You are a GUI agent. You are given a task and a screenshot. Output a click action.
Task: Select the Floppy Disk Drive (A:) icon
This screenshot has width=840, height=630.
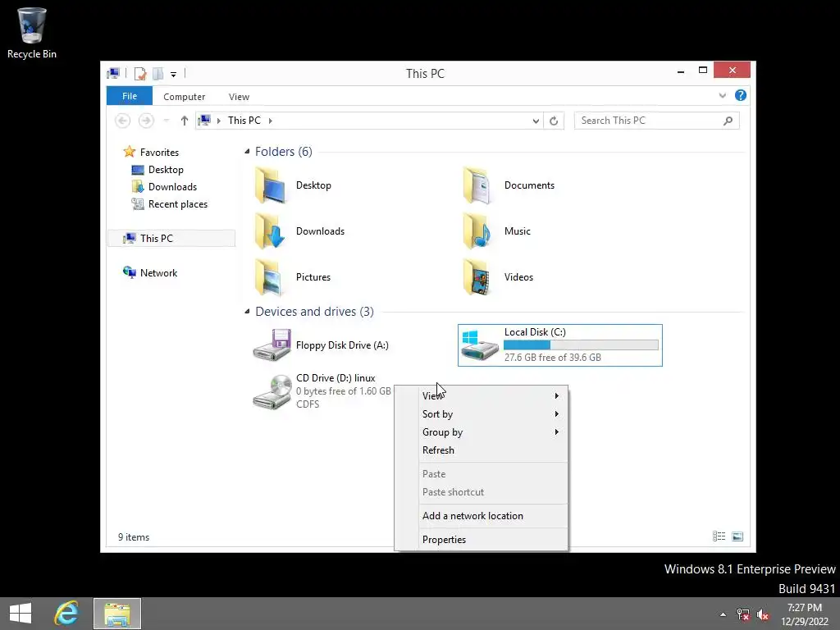tap(272, 345)
